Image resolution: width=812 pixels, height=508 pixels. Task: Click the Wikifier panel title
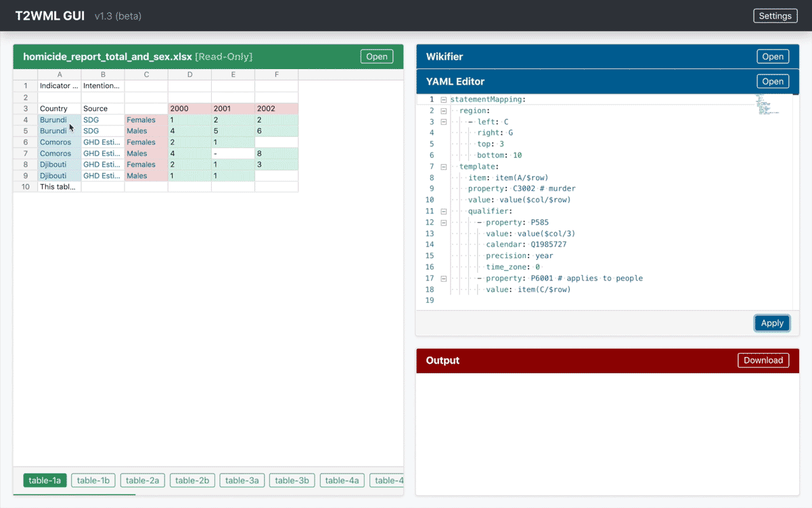tap(445, 57)
